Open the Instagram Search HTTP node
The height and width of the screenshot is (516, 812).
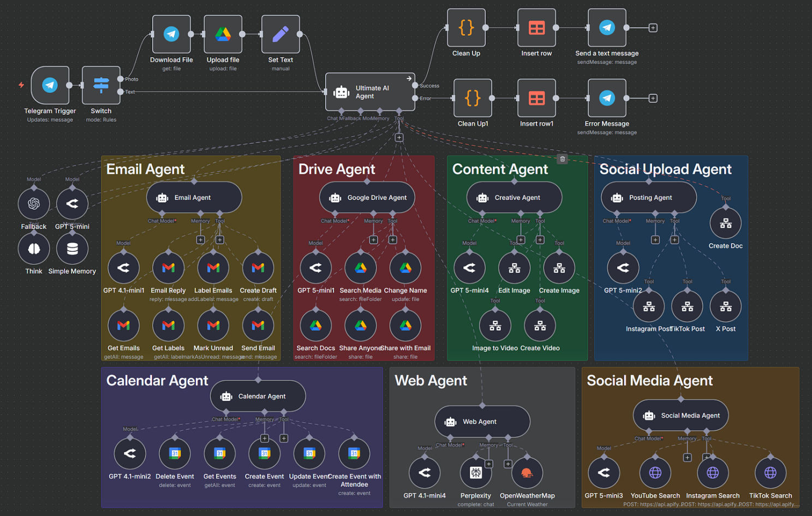coord(713,473)
